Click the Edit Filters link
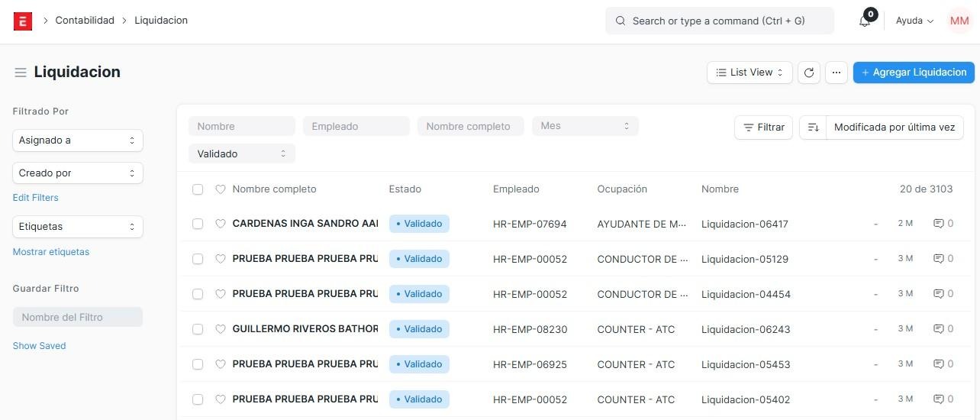 [36, 198]
